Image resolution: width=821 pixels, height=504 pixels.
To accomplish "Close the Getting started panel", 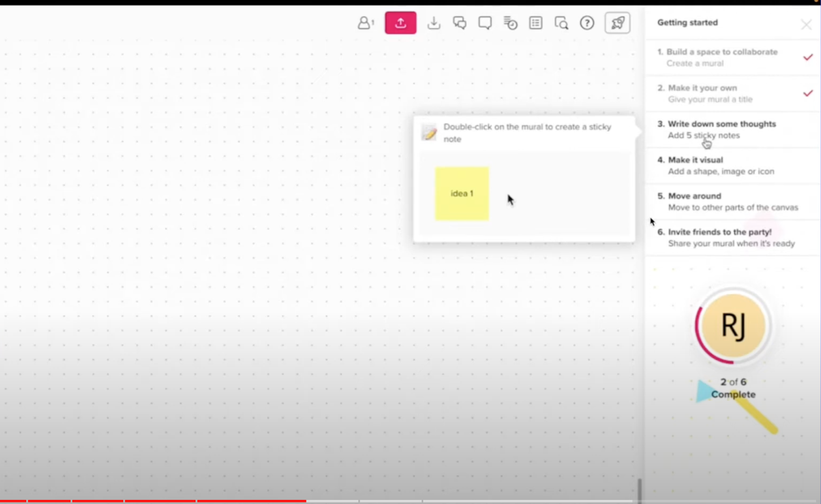I will click(x=806, y=25).
